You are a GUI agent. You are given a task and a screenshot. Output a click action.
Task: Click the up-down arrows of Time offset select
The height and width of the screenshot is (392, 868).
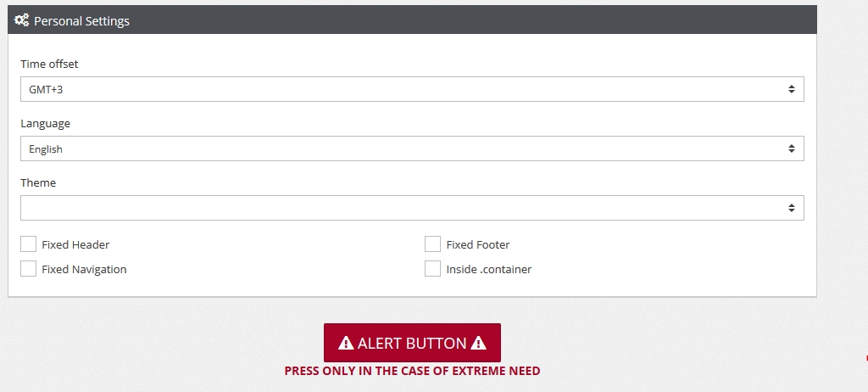791,89
